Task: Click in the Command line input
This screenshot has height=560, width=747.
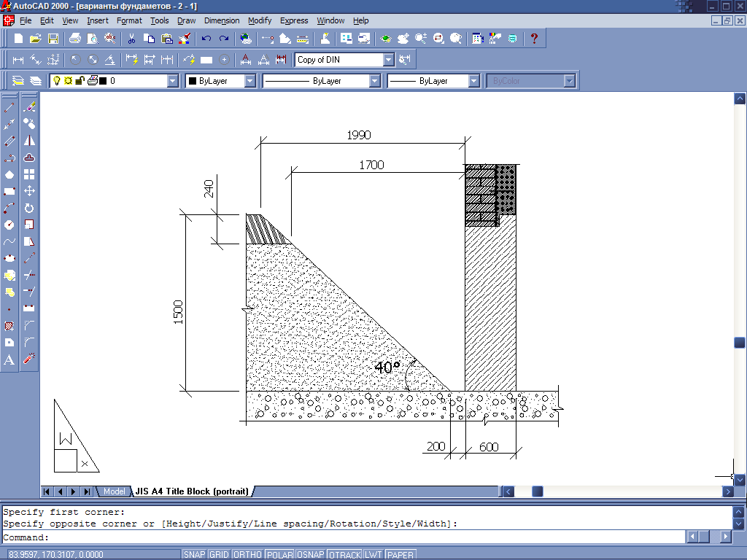Action: pyautogui.click(x=365, y=537)
